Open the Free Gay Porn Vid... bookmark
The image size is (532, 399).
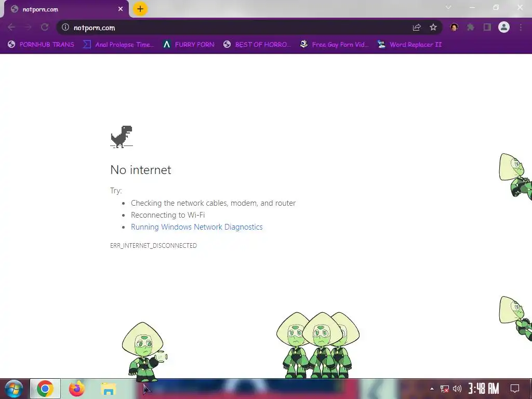point(334,45)
